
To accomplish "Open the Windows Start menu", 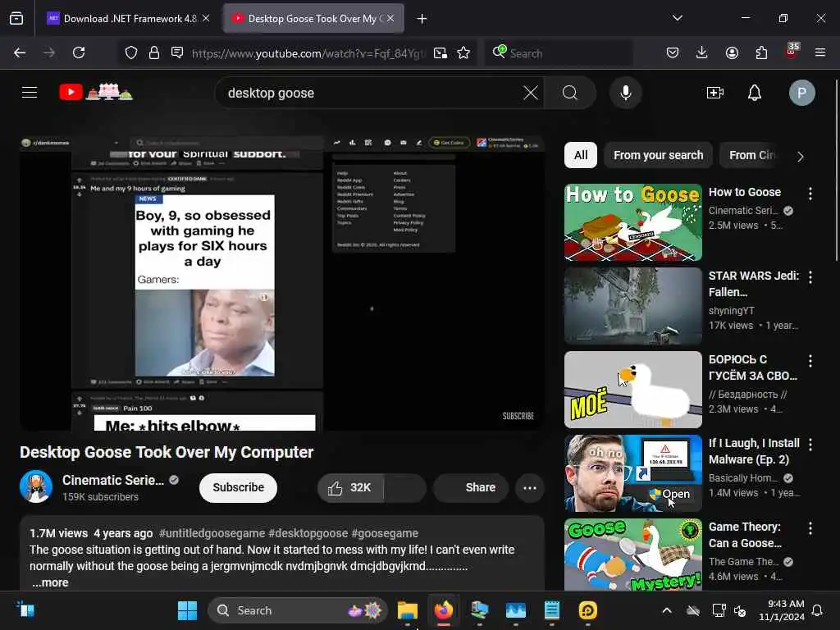I will [188, 610].
